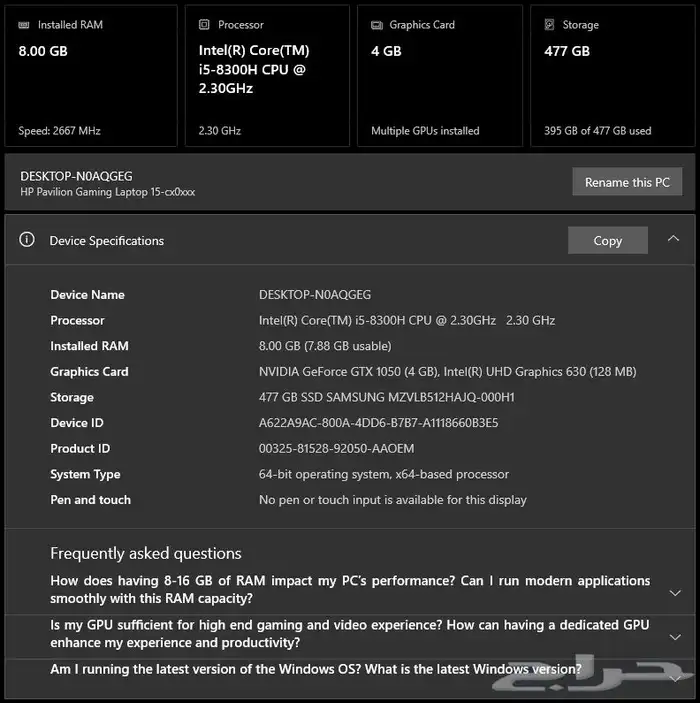Click Rename this PC button
Screen dimensions: 700x703
tap(627, 182)
